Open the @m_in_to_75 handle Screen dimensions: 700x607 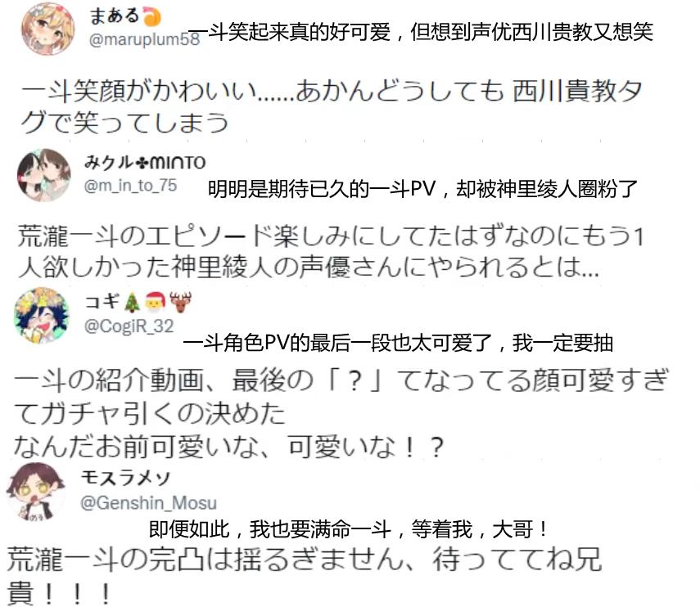[x=130, y=185]
